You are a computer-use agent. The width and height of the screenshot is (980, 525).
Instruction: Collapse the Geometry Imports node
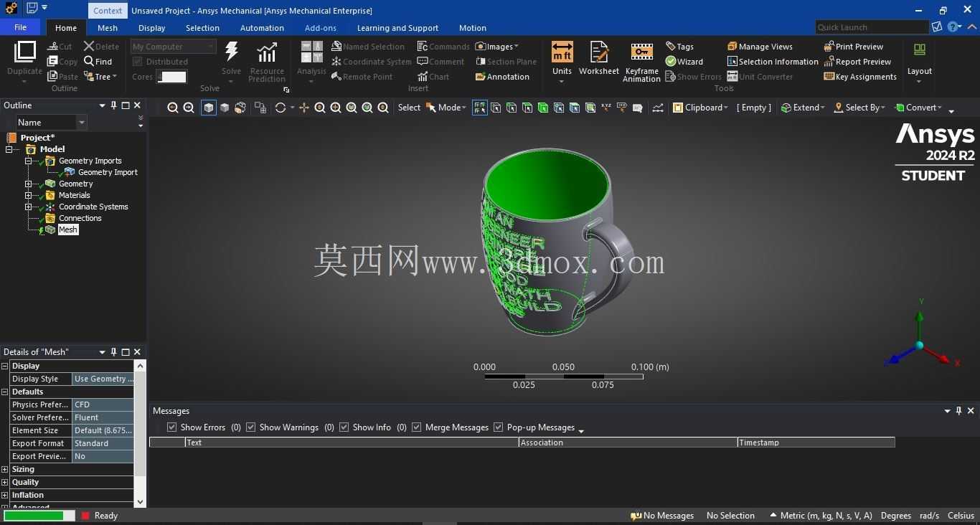click(x=29, y=161)
